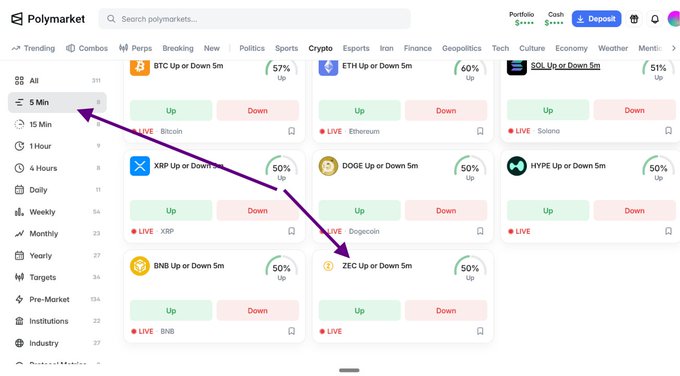Image resolution: width=680 pixels, height=376 pixels.
Task: Select the Daily filter
Action: coord(57,190)
